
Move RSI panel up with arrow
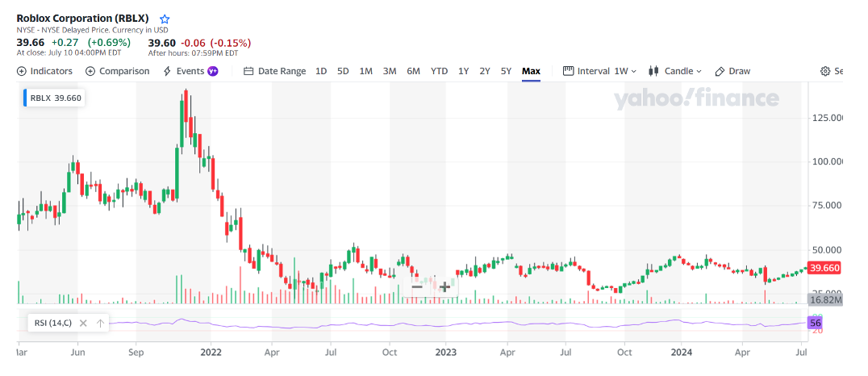pos(101,323)
